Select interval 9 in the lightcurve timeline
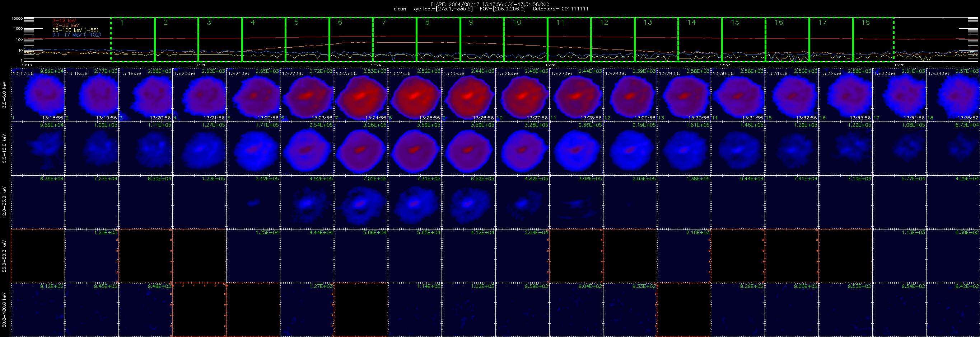 click(482, 39)
